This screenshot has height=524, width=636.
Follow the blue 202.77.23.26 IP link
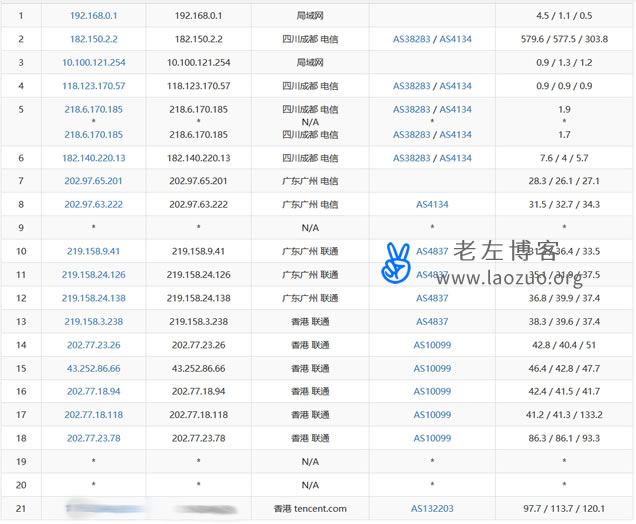coord(93,345)
